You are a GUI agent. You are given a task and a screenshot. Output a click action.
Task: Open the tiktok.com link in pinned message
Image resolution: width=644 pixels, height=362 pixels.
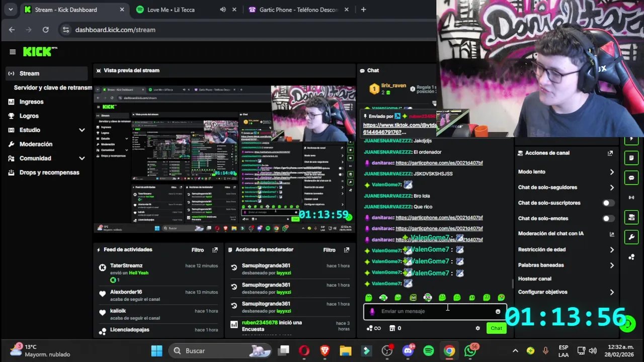click(x=399, y=129)
